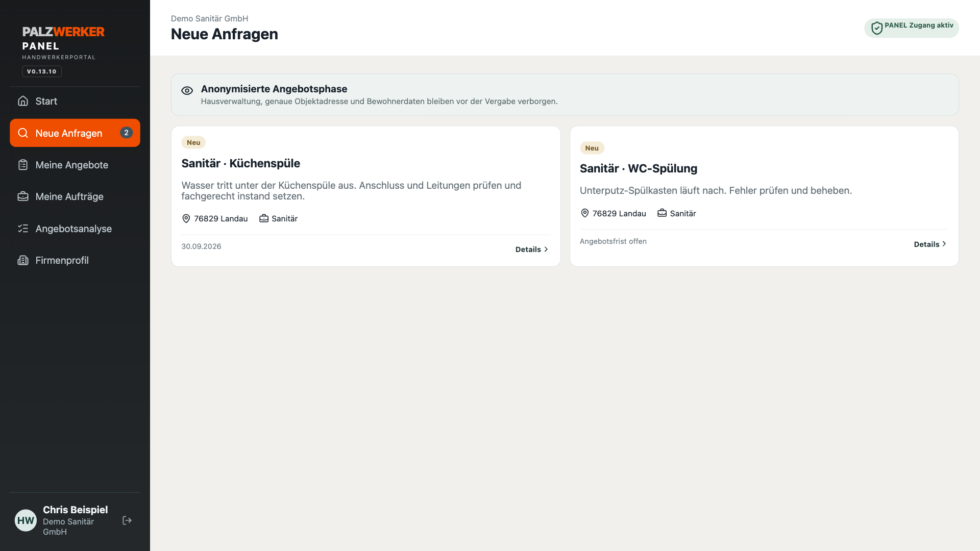The image size is (980, 551).
Task: Click the Sanitär · Küchenspüle card title
Action: 240,163
